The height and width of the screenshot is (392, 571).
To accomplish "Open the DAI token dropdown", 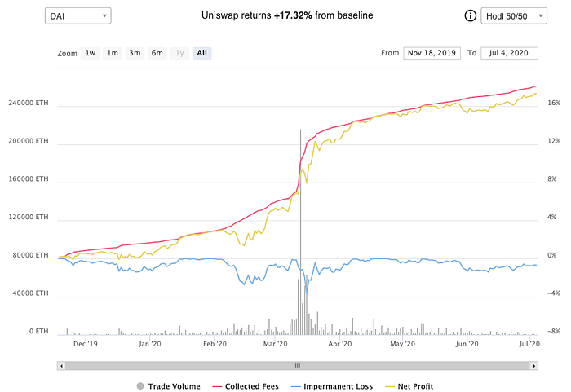I will [x=78, y=16].
